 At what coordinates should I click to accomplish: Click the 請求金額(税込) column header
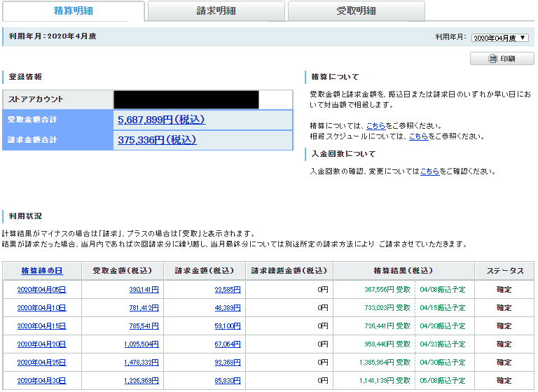click(205, 271)
